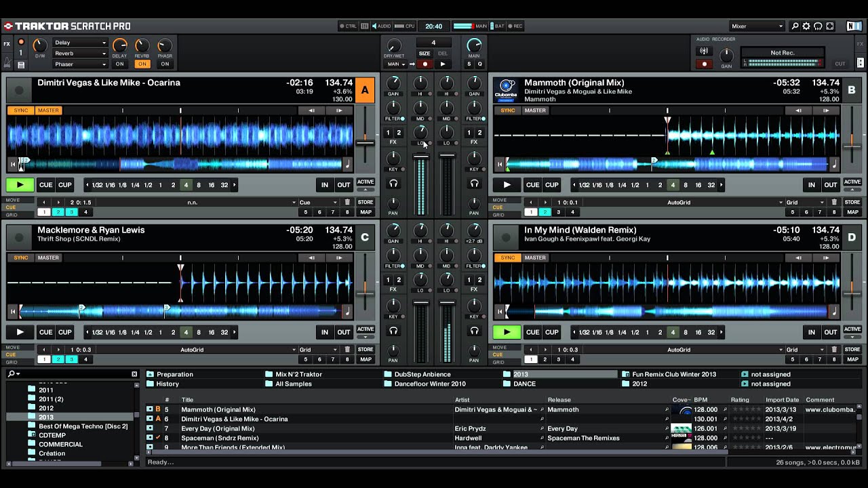The image size is (868, 488).
Task: Click the audio recorder broadcast icon
Action: click(704, 52)
